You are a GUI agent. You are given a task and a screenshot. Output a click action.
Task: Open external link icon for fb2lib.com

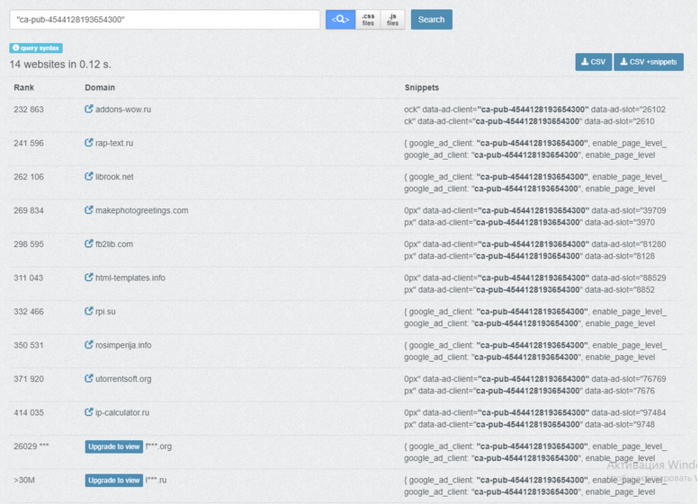pyautogui.click(x=89, y=244)
